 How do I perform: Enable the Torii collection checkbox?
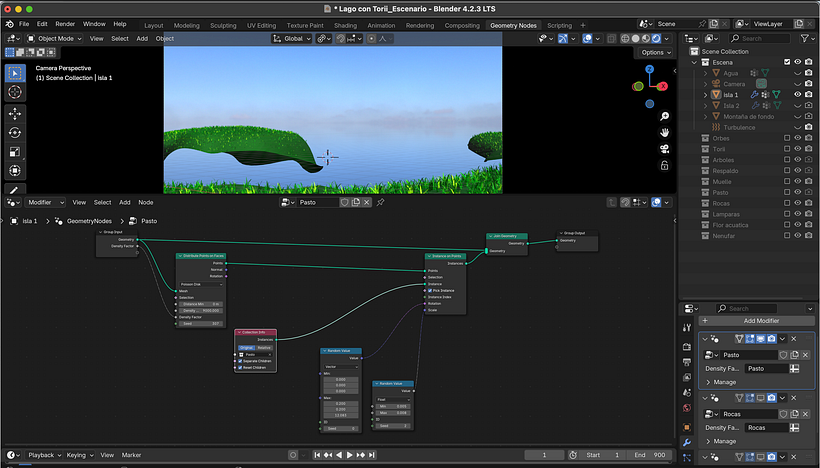(787, 149)
